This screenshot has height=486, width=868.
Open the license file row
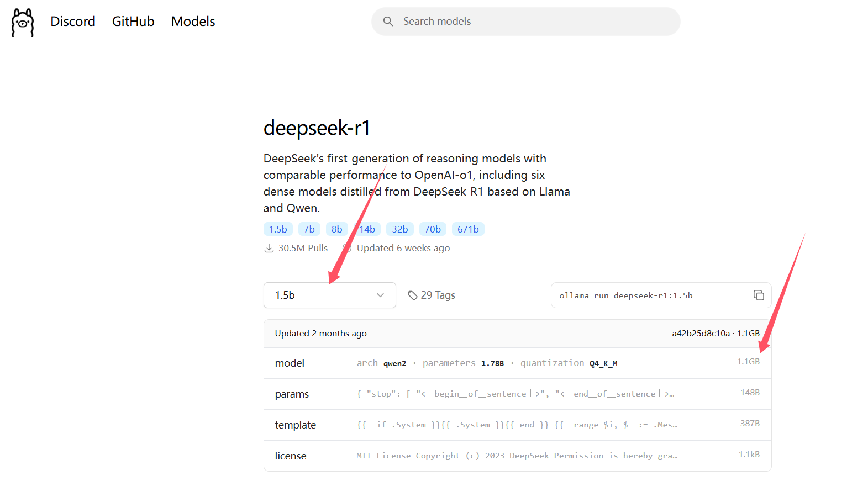point(518,456)
